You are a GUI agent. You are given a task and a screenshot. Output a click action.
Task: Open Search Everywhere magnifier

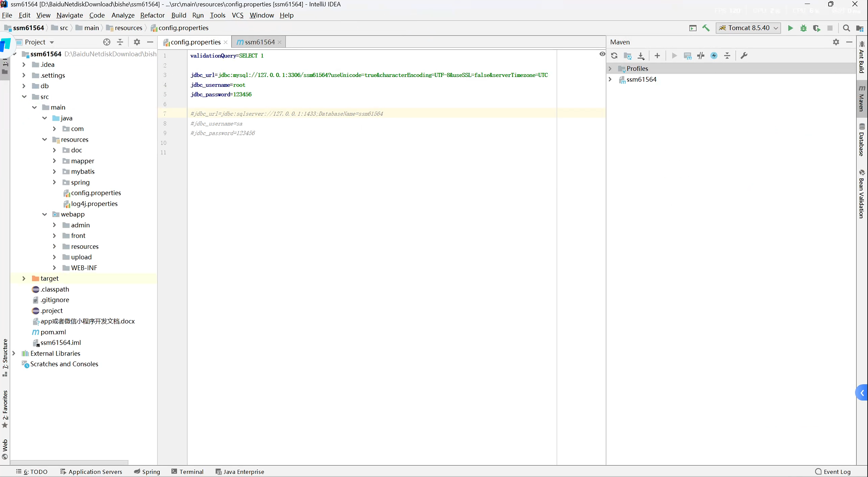tap(846, 28)
